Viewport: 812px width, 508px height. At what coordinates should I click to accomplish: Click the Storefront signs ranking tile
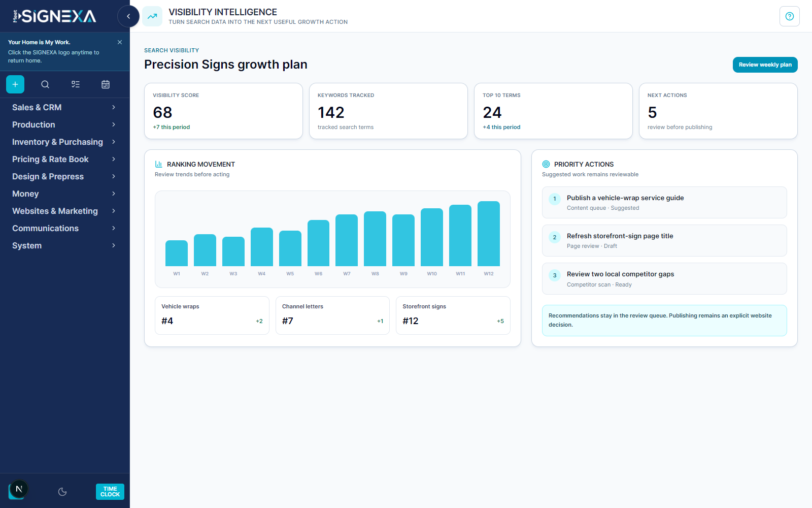(x=453, y=315)
